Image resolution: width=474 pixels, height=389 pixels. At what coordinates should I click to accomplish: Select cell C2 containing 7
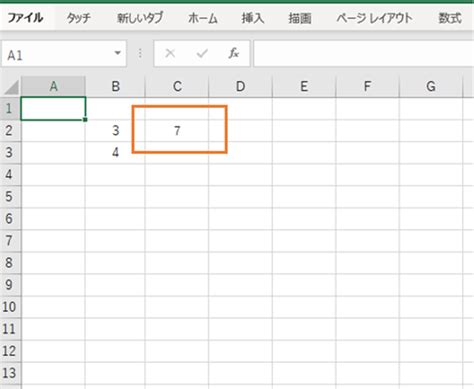coord(177,130)
